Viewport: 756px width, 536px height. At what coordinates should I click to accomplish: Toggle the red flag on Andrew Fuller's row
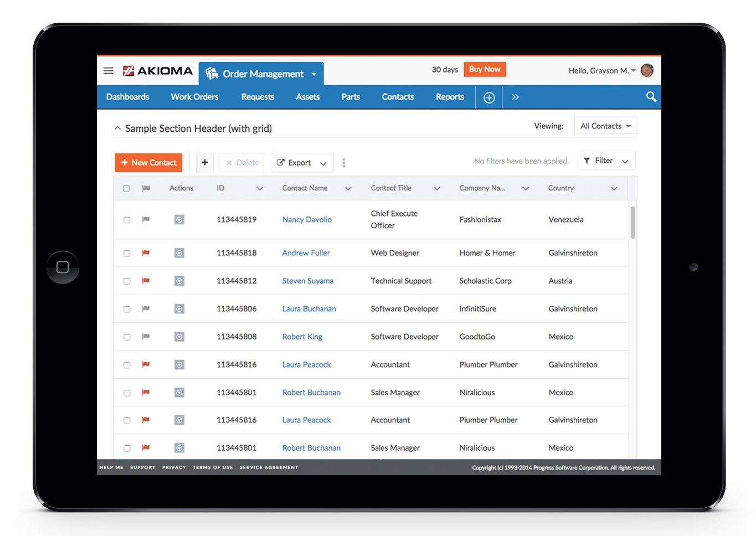tap(146, 253)
